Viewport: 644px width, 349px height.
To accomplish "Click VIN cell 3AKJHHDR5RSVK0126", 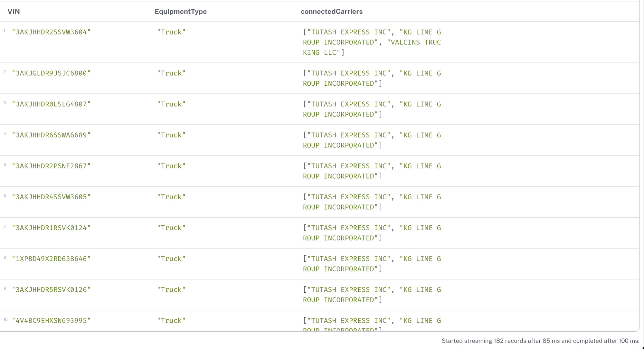I will 51,290.
